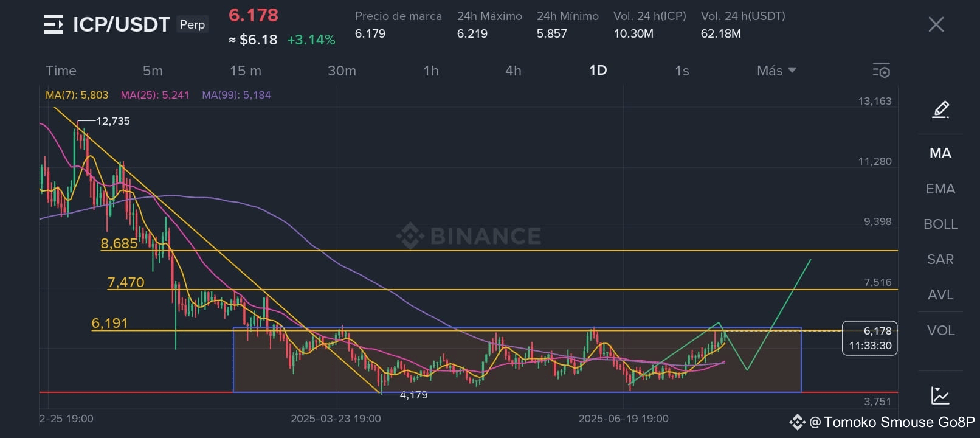Viewport: 980px width, 438px height.
Task: Turn on the AVL indicator
Action: (x=940, y=294)
